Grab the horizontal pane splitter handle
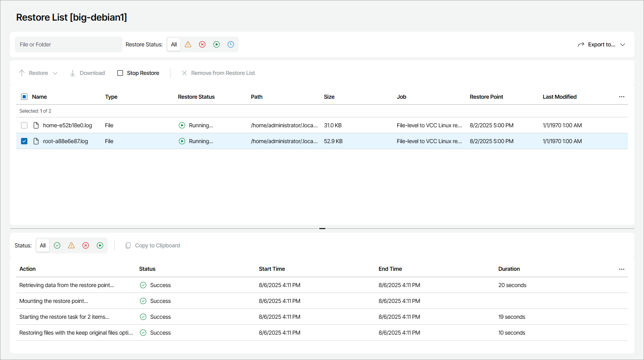The width and height of the screenshot is (644, 360). [322, 228]
